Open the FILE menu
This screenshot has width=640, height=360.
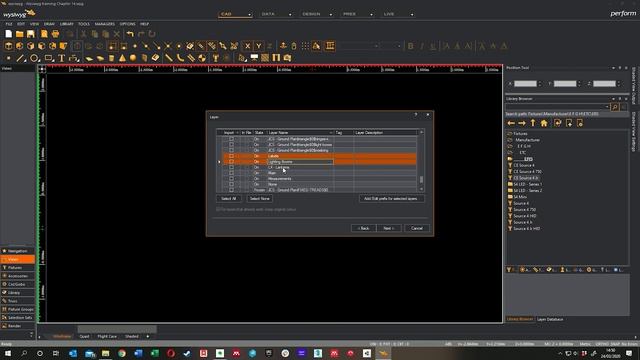9,24
